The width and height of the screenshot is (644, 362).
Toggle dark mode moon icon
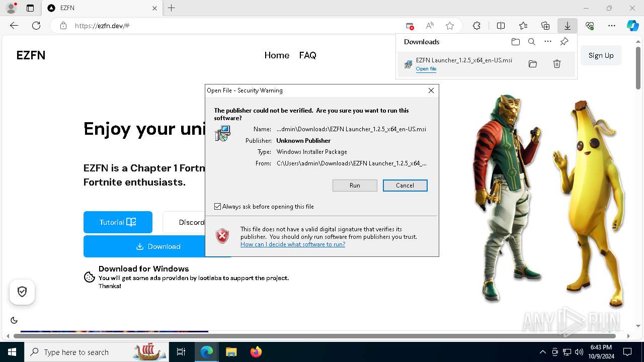(x=14, y=320)
